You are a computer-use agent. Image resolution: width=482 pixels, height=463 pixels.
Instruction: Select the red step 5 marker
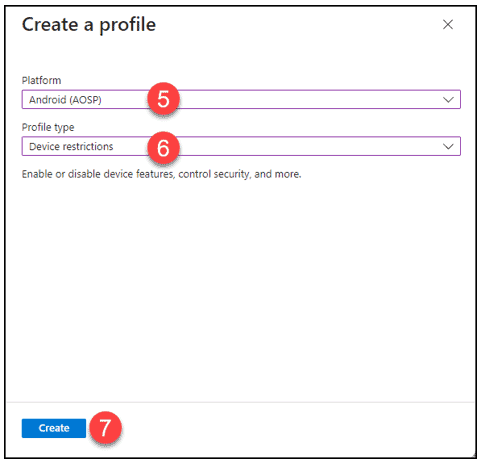coord(163,99)
